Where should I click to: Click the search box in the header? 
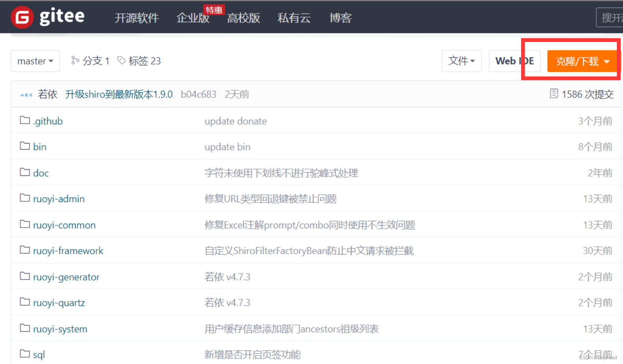(x=609, y=18)
